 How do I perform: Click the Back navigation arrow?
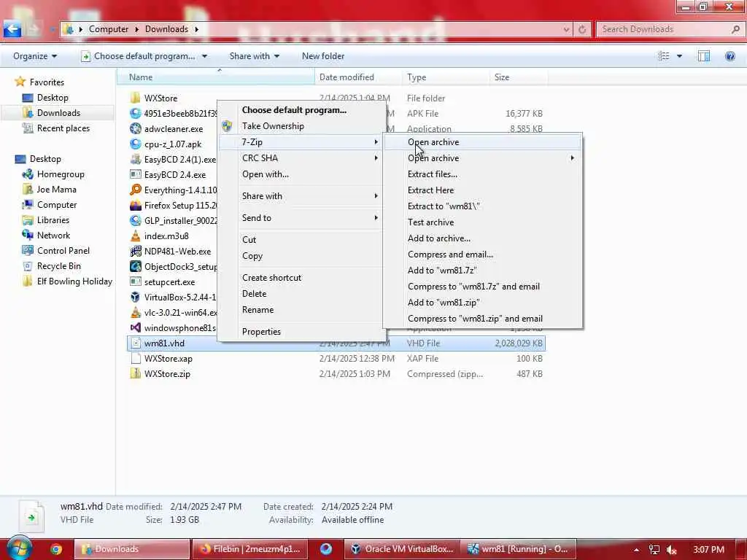(12, 29)
